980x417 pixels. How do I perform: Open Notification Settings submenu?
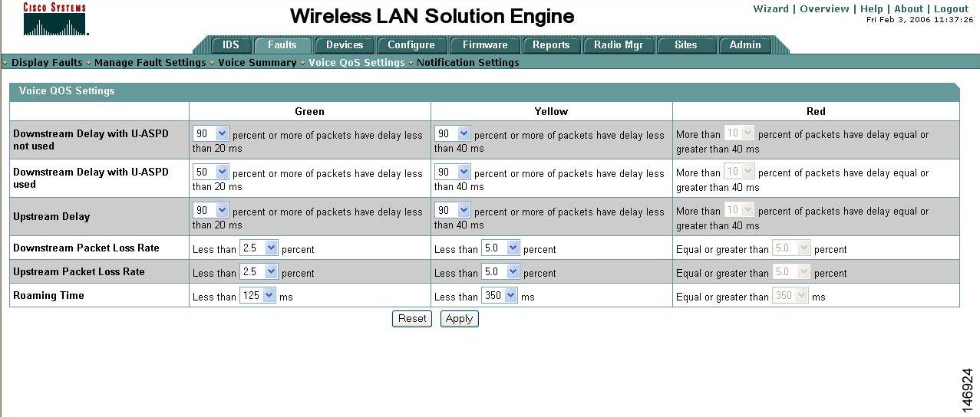pos(468,63)
